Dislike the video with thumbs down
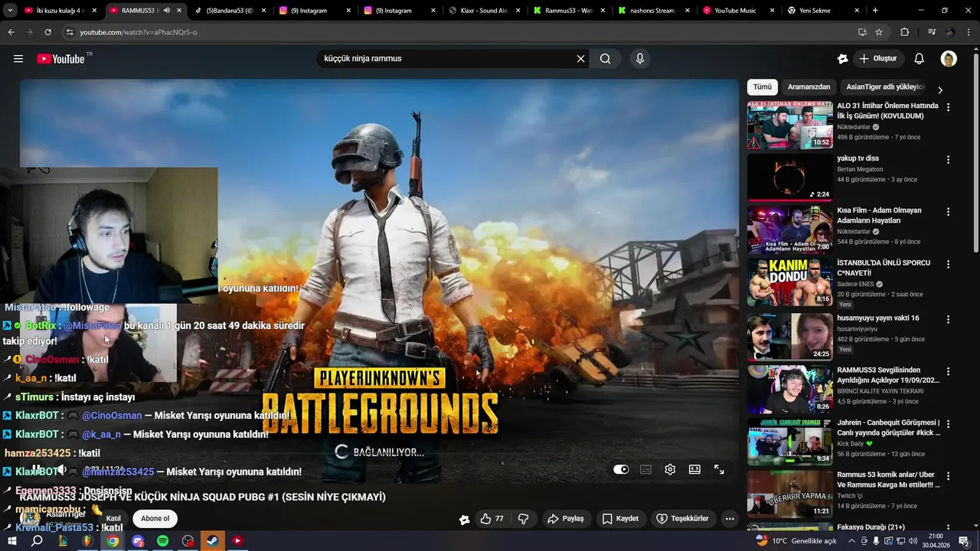This screenshot has width=980, height=551. click(x=524, y=519)
